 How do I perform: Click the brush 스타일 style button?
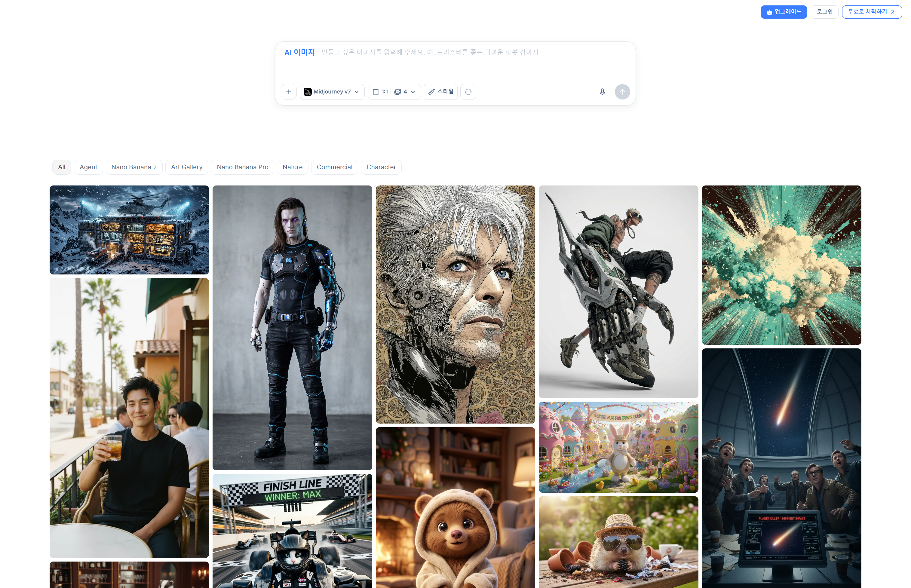(x=440, y=92)
